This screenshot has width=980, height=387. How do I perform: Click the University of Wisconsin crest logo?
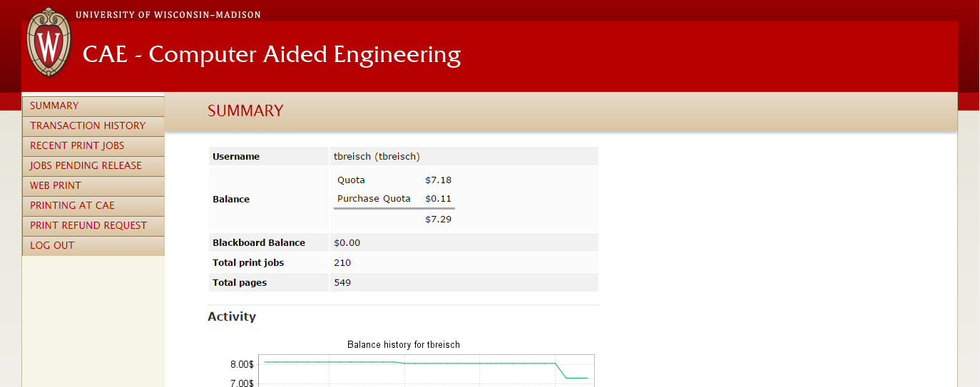tap(49, 42)
